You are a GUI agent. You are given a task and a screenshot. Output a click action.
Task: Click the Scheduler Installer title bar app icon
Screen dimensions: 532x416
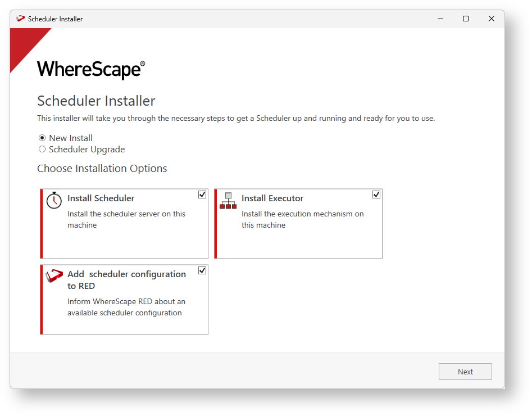(x=21, y=19)
